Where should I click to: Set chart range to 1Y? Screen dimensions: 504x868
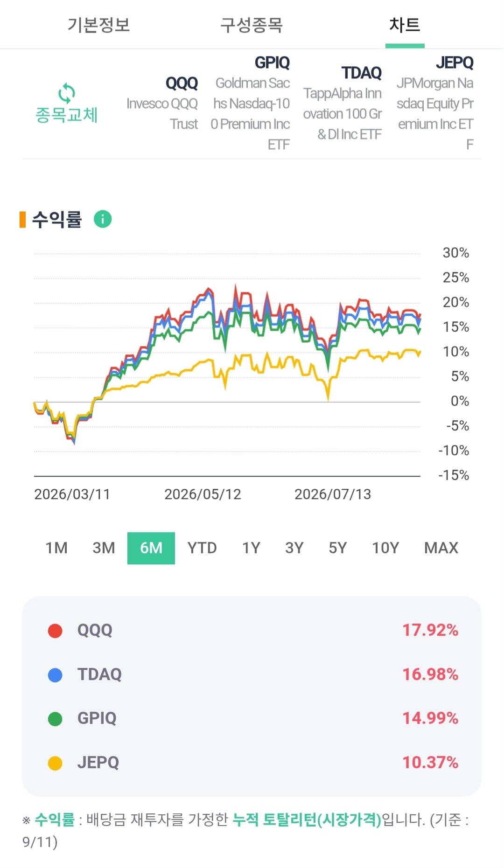(x=251, y=548)
